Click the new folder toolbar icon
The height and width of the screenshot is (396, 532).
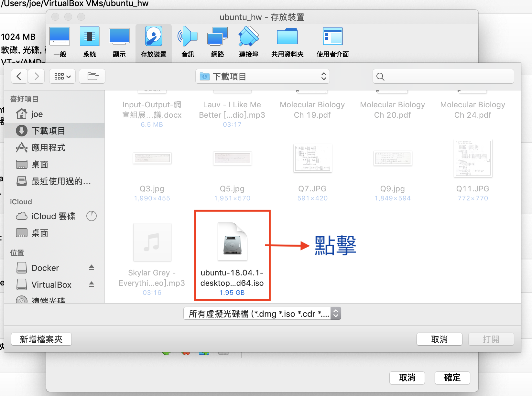click(92, 76)
